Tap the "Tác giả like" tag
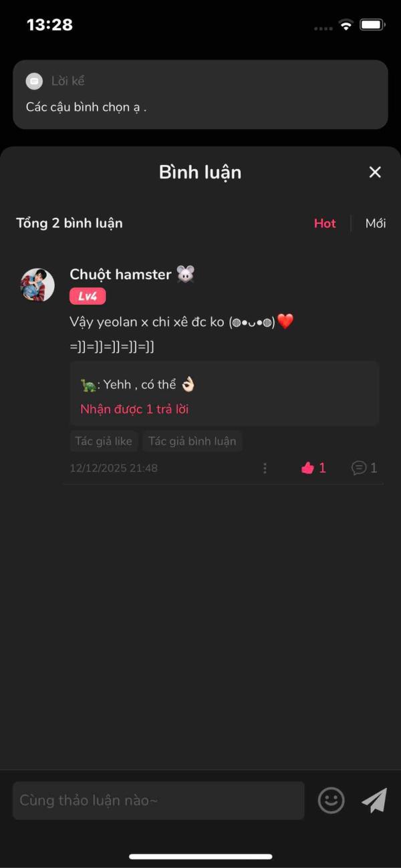This screenshot has width=401, height=868. click(104, 441)
